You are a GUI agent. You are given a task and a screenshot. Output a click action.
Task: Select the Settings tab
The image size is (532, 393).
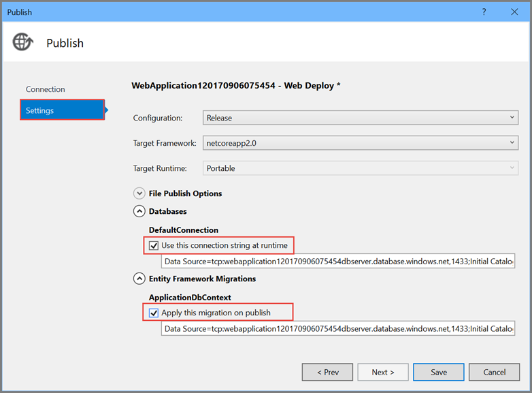click(x=62, y=110)
